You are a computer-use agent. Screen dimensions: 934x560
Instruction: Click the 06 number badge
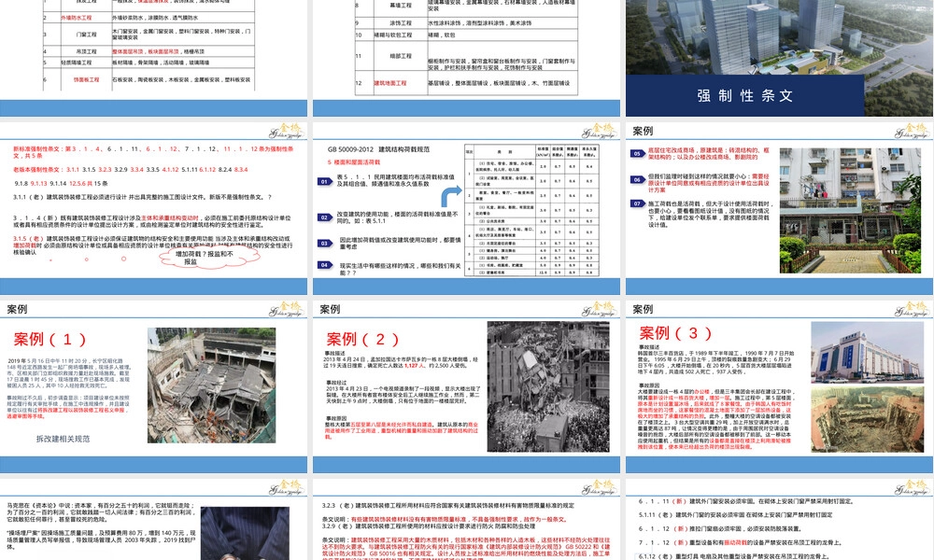[637, 180]
